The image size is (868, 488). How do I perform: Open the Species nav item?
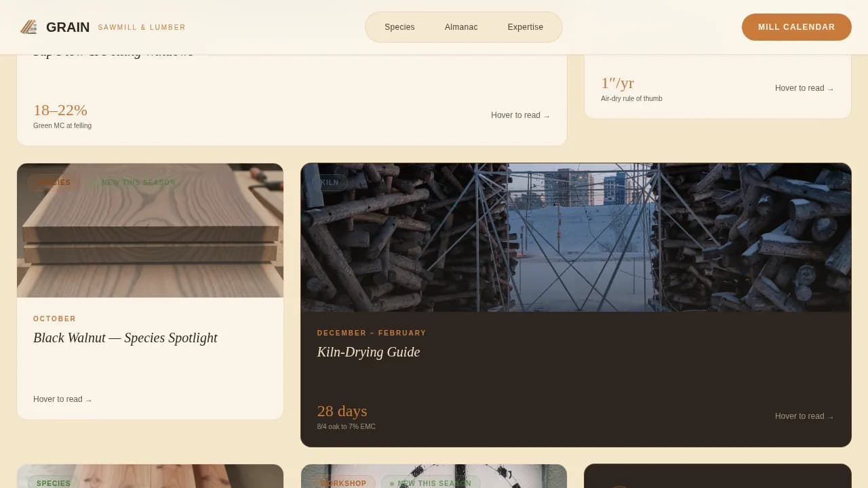[x=399, y=27]
